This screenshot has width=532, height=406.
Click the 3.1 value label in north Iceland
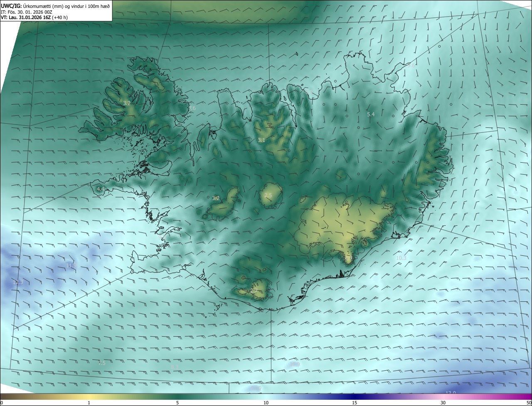coord(261,140)
